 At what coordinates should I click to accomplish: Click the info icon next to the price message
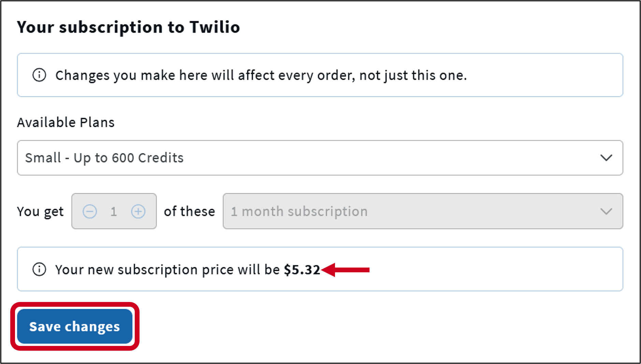click(x=39, y=269)
